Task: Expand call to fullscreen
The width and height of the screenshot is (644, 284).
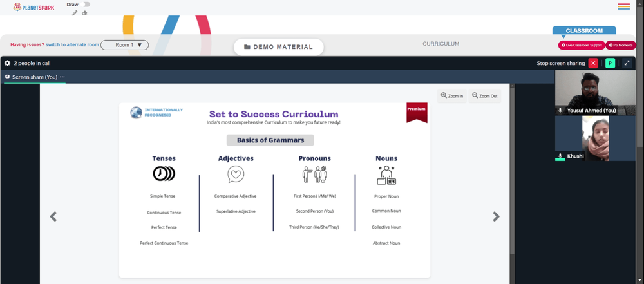Action: 627,63
